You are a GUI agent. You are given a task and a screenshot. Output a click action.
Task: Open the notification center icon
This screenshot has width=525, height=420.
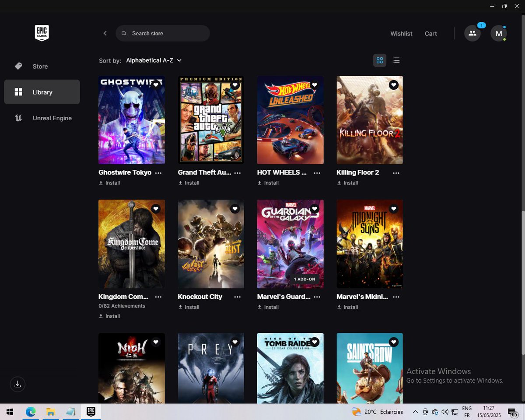pos(513,412)
